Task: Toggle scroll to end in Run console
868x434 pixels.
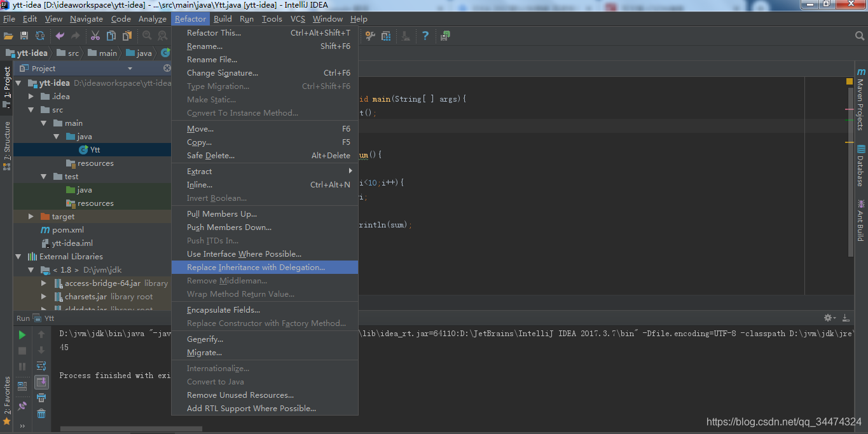Action: (x=41, y=382)
